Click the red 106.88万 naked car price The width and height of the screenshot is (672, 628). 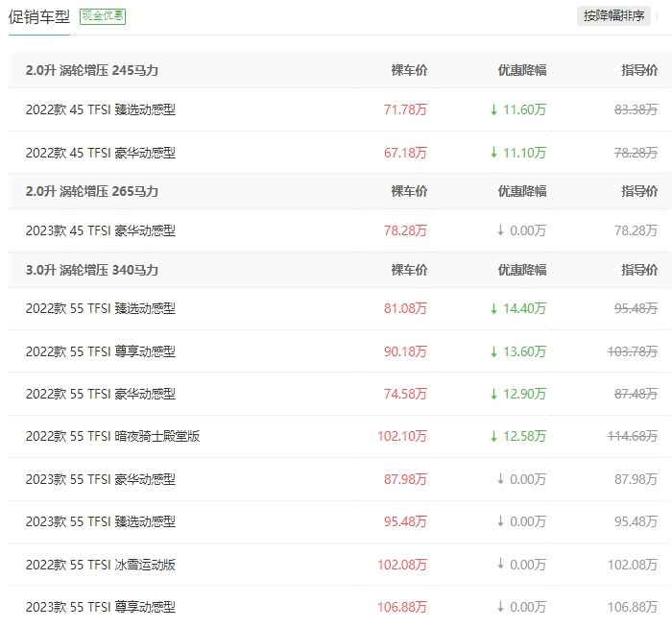(x=402, y=607)
